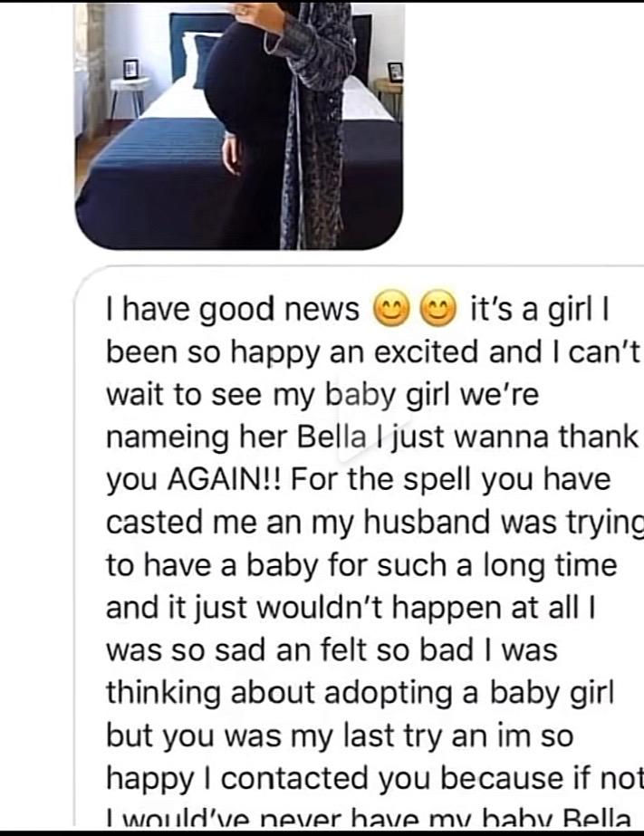Click the word "husband" in the message

427,522
